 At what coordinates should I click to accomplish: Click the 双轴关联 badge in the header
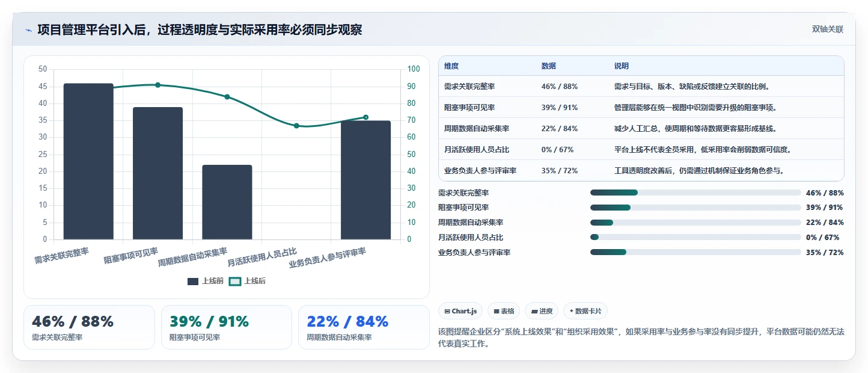pyautogui.click(x=828, y=29)
